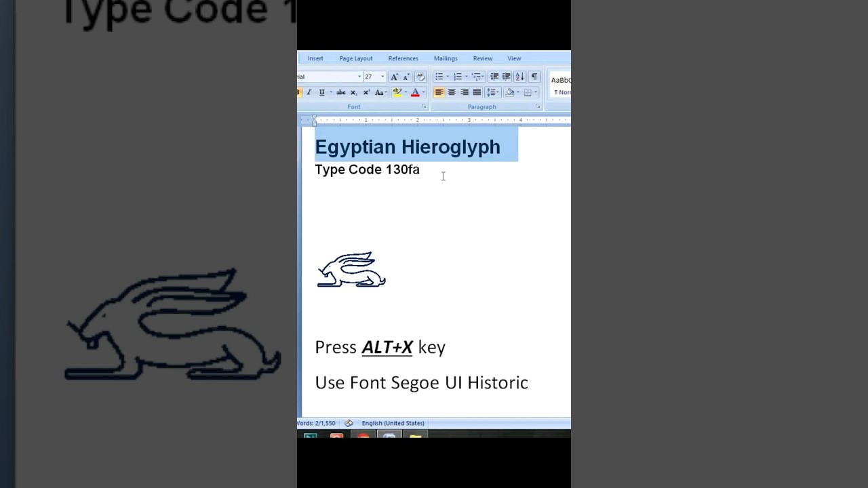Click the line 'Use Font Segoe UI Historic'
This screenshot has width=868, height=488.
click(x=421, y=382)
